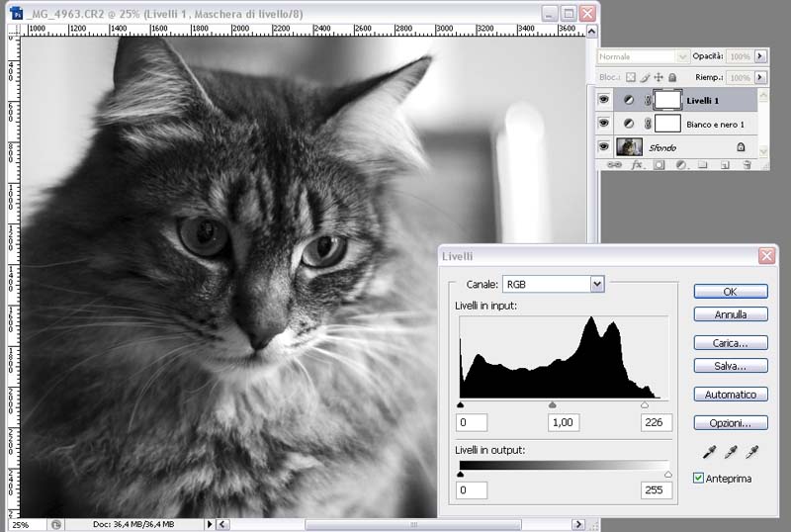Click the add layer mask icon

659,165
